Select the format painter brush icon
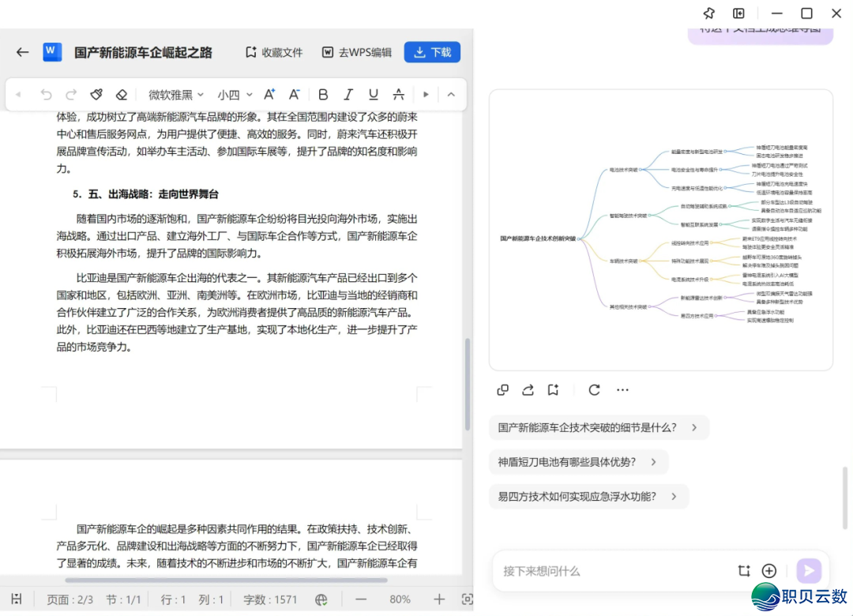The width and height of the screenshot is (853, 616). 96,95
